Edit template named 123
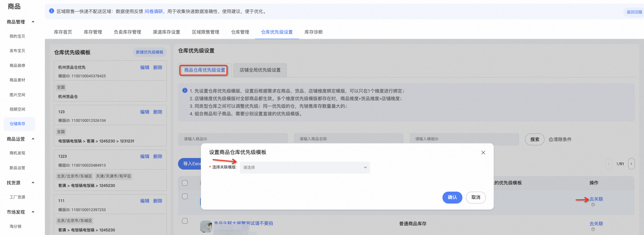The image size is (644, 235). (x=145, y=112)
